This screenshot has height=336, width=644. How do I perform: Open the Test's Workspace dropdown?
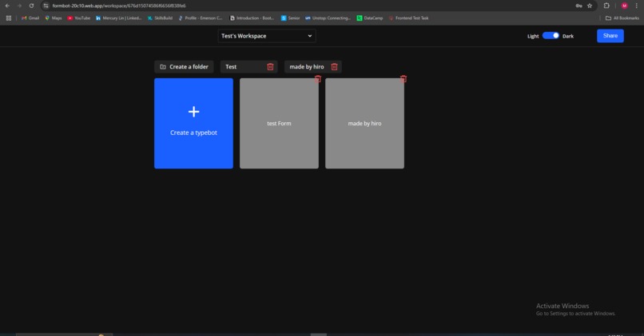267,36
